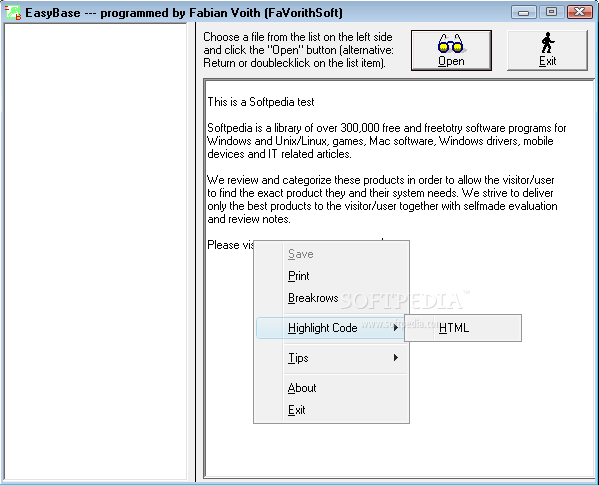The width and height of the screenshot is (599, 485).
Task: Click the paragraph starting 'We review and categorize'
Action: point(382,199)
